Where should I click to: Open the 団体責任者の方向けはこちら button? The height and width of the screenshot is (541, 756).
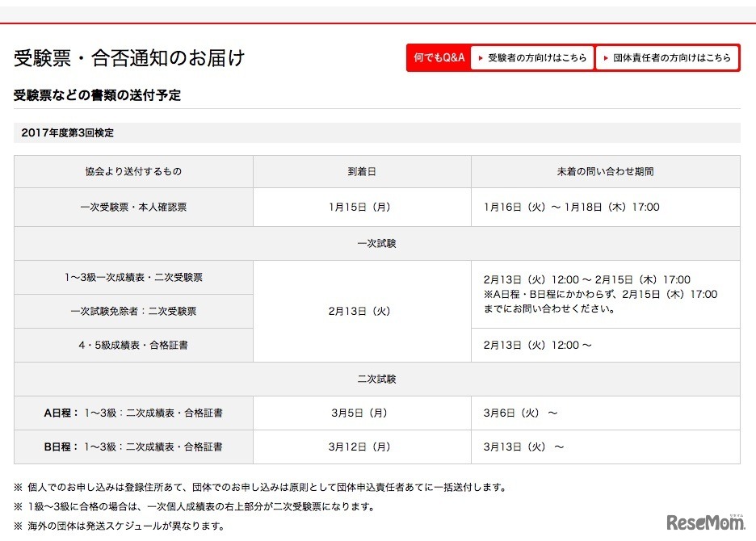[668, 57]
